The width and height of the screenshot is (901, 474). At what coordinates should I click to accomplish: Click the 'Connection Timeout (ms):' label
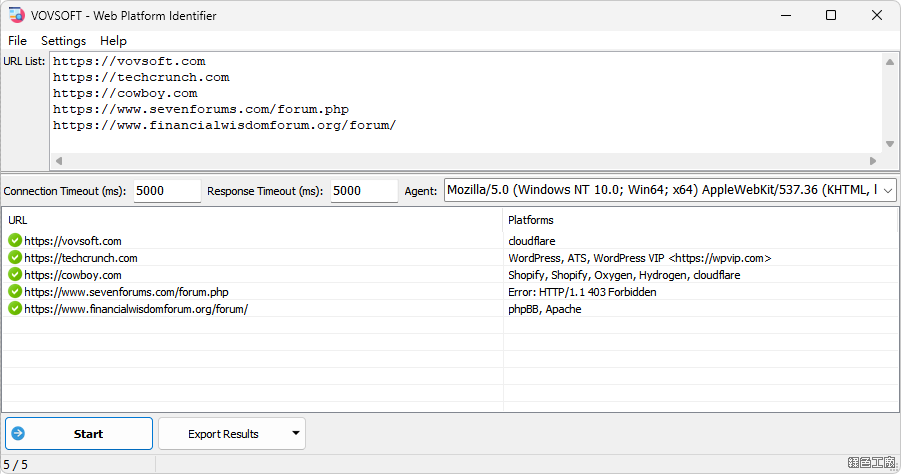coord(65,191)
